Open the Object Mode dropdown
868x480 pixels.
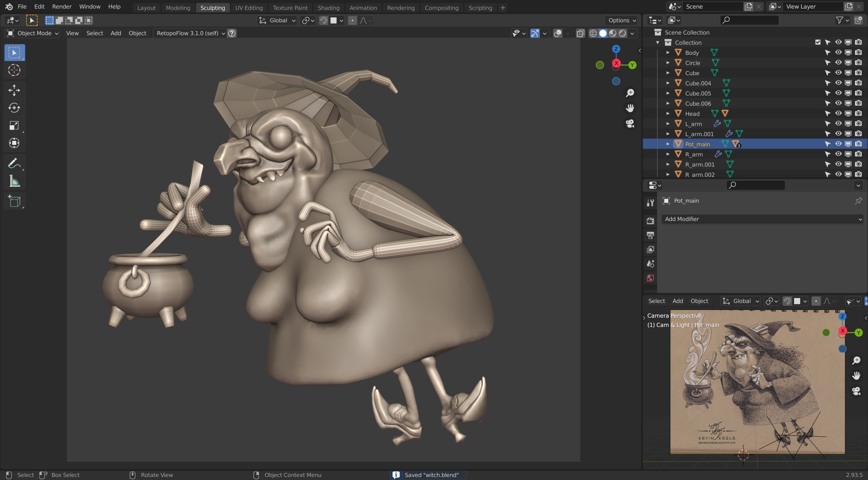coord(33,33)
